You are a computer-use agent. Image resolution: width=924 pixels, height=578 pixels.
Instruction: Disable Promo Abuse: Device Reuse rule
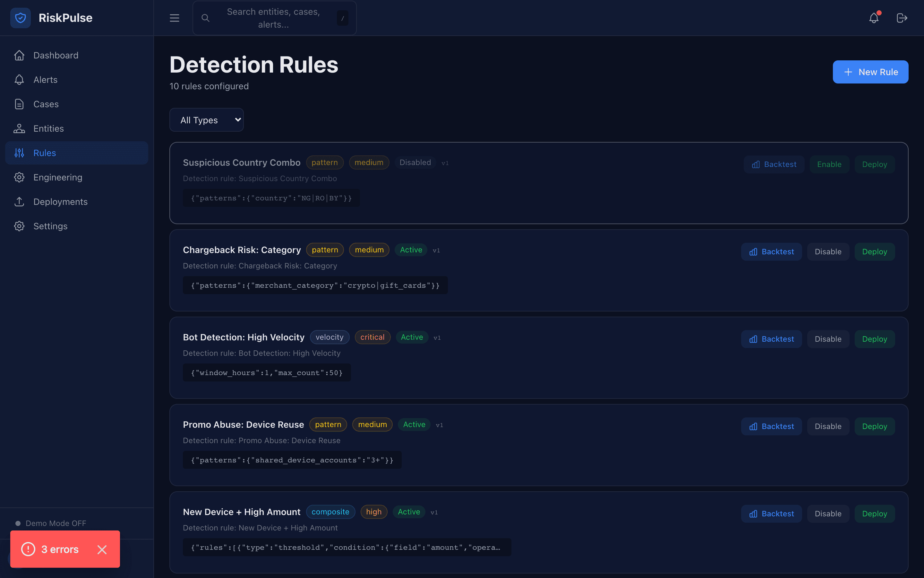click(x=828, y=426)
